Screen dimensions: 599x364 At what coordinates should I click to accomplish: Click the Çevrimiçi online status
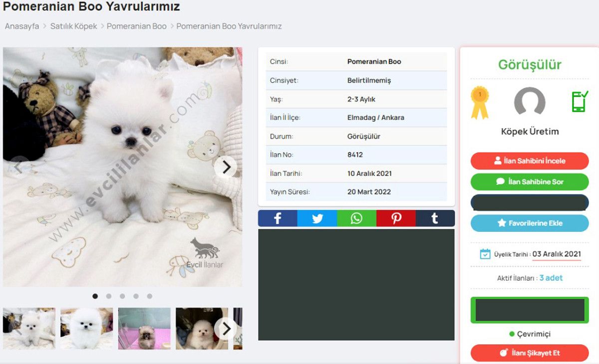tap(530, 334)
